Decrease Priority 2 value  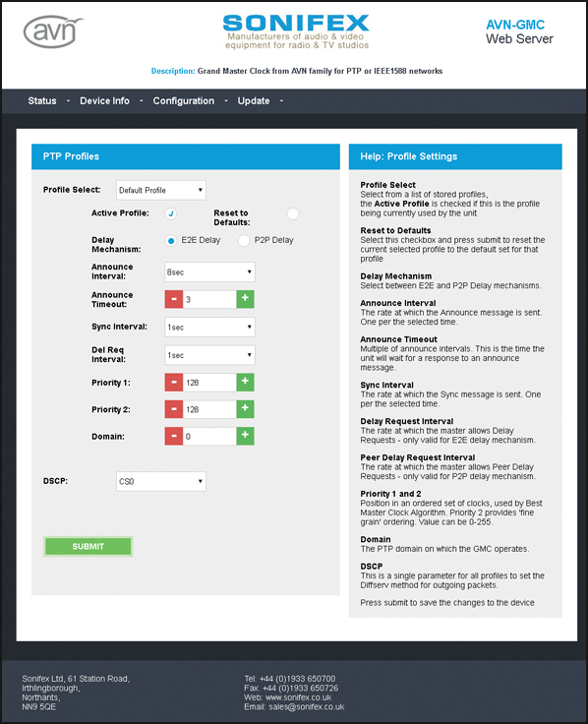pos(174,409)
